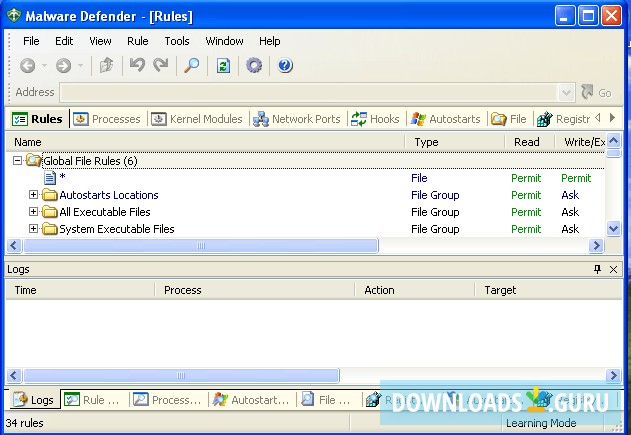Sort logs by the Process column

click(255, 290)
